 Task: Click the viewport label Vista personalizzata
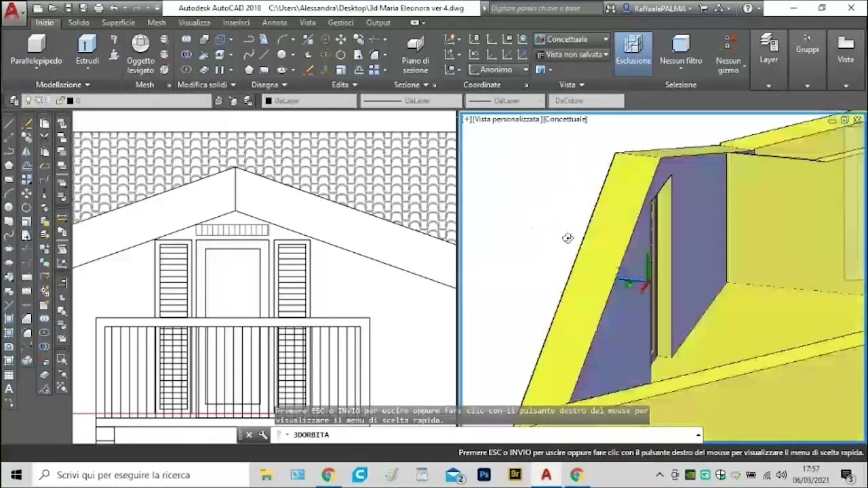506,119
